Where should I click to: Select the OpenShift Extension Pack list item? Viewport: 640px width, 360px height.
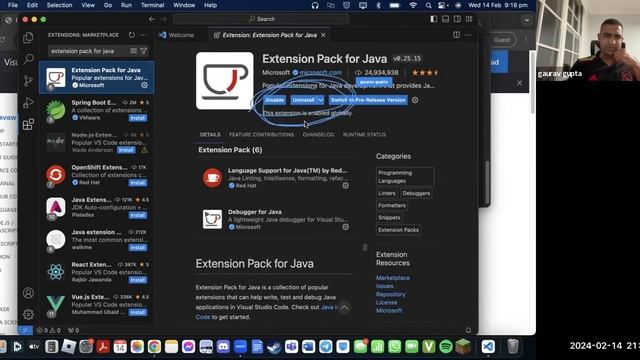click(96, 175)
